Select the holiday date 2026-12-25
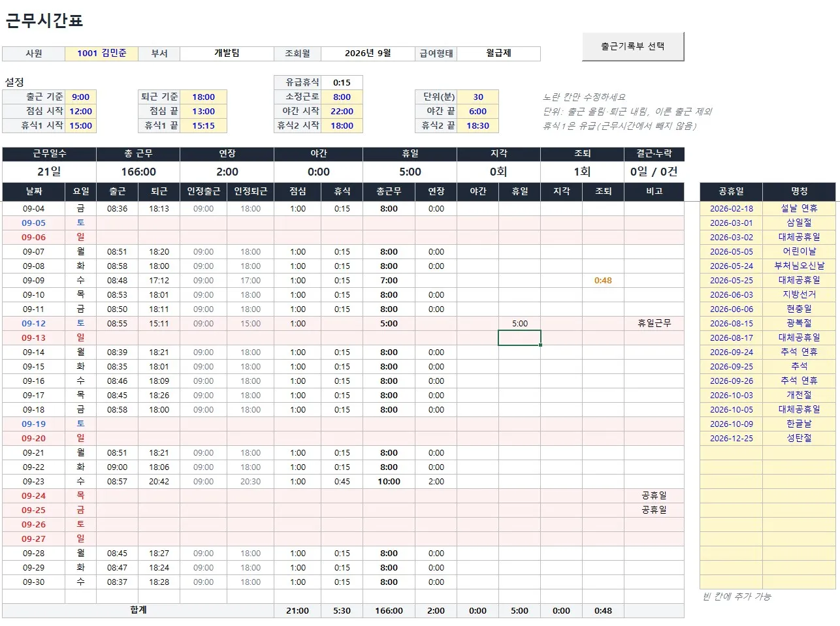840x626 pixels. click(x=732, y=439)
